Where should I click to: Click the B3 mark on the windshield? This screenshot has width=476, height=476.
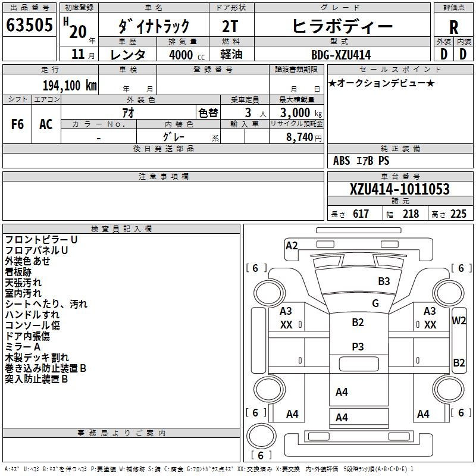(384, 281)
